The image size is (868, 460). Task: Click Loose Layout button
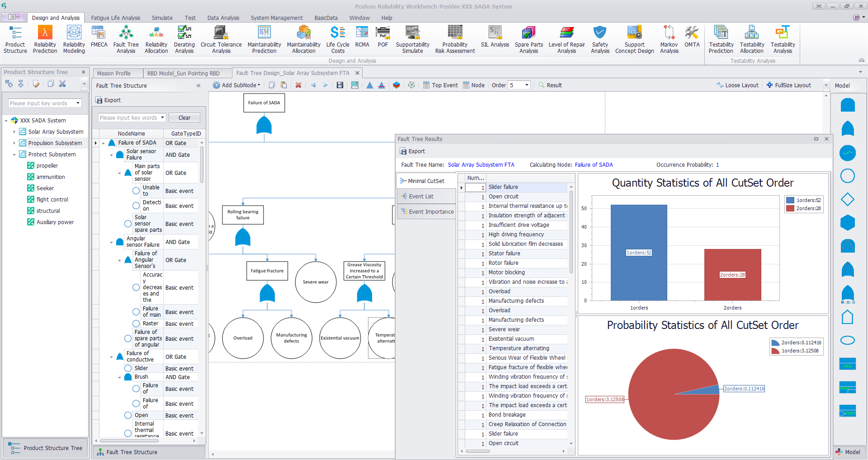[x=737, y=85]
